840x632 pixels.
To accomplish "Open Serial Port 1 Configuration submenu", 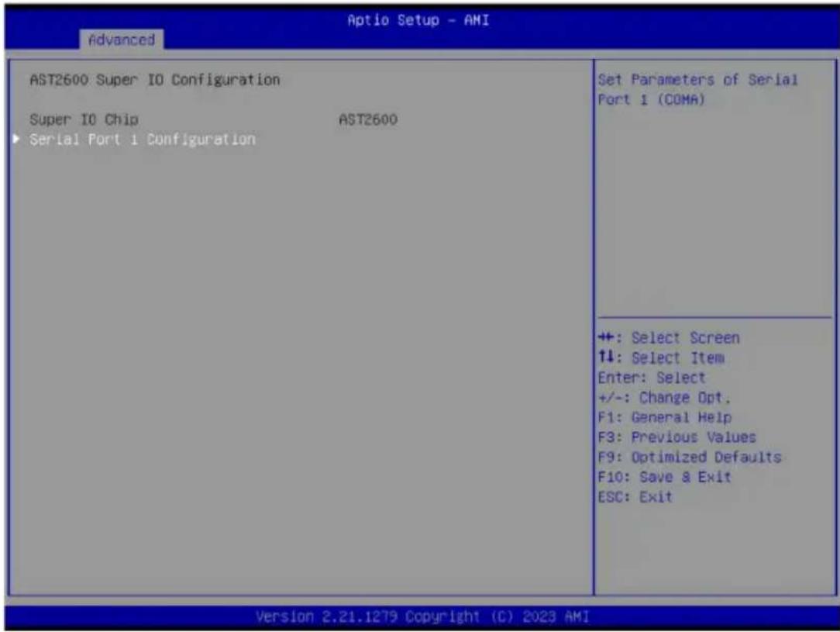I will [143, 140].
